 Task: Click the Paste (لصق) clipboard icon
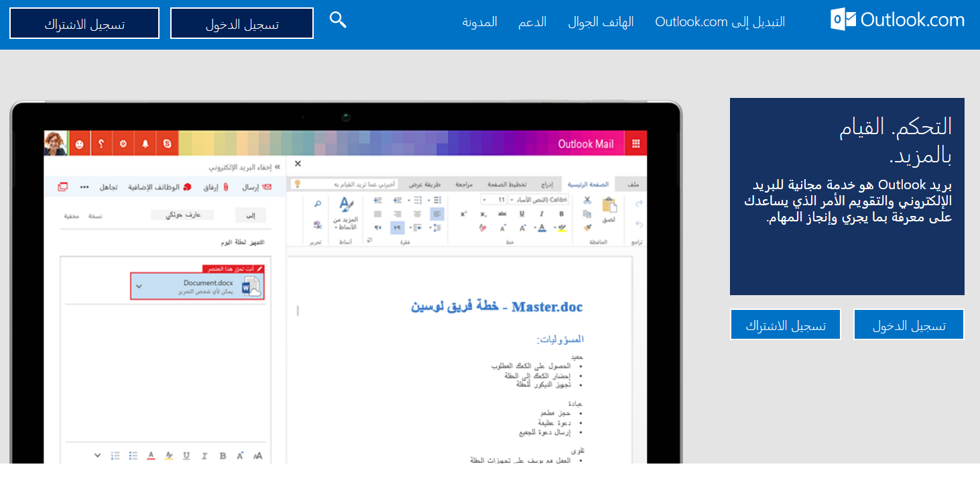tap(609, 205)
